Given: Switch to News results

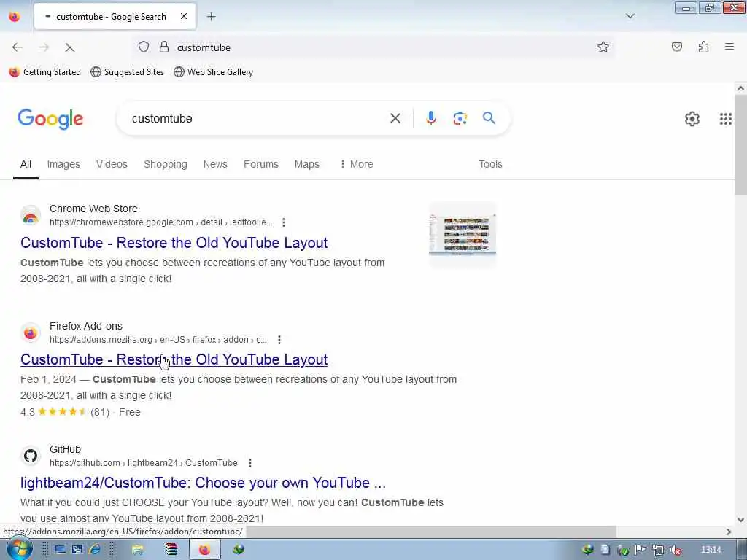Looking at the screenshot, I should pyautogui.click(x=215, y=164).
